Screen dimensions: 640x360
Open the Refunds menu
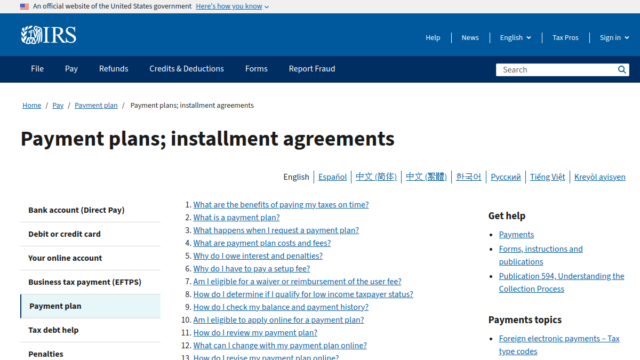click(x=113, y=69)
